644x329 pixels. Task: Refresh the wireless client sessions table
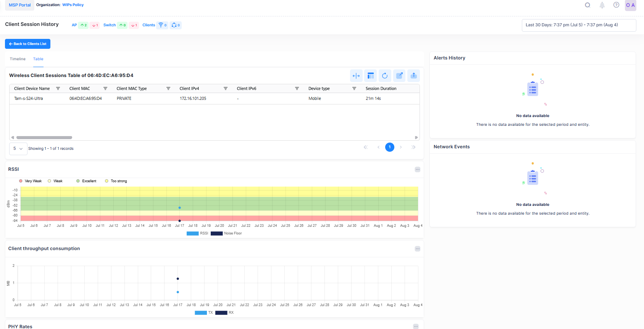coord(385,76)
